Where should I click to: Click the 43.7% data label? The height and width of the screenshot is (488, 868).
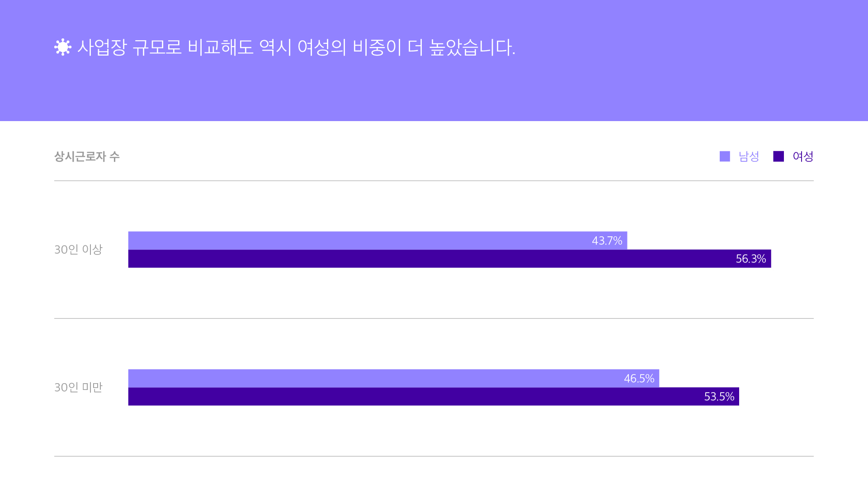pyautogui.click(x=607, y=241)
